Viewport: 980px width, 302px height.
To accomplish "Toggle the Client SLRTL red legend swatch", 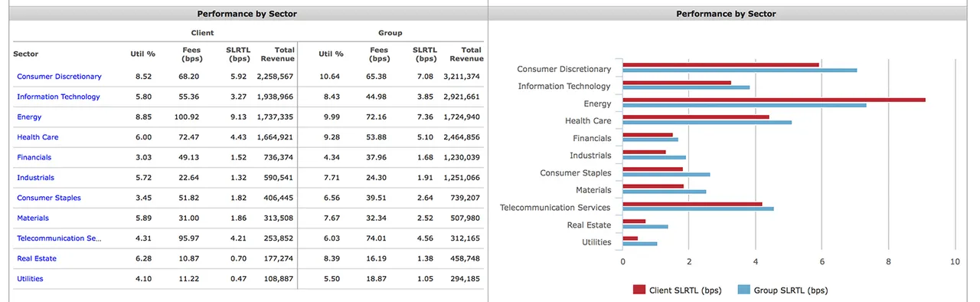I will tap(639, 290).
